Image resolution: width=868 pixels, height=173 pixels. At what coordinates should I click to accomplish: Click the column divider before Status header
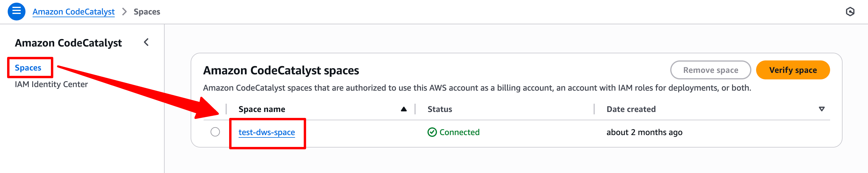pos(415,109)
